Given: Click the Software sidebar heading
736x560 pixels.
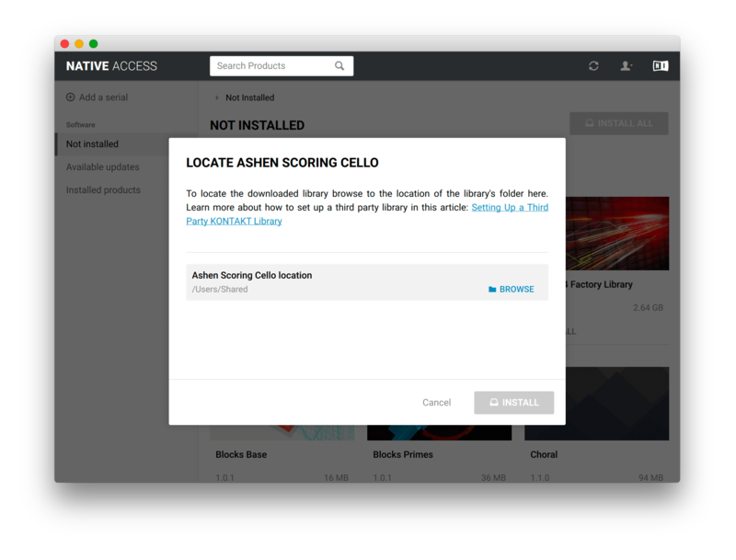Looking at the screenshot, I should tap(81, 125).
